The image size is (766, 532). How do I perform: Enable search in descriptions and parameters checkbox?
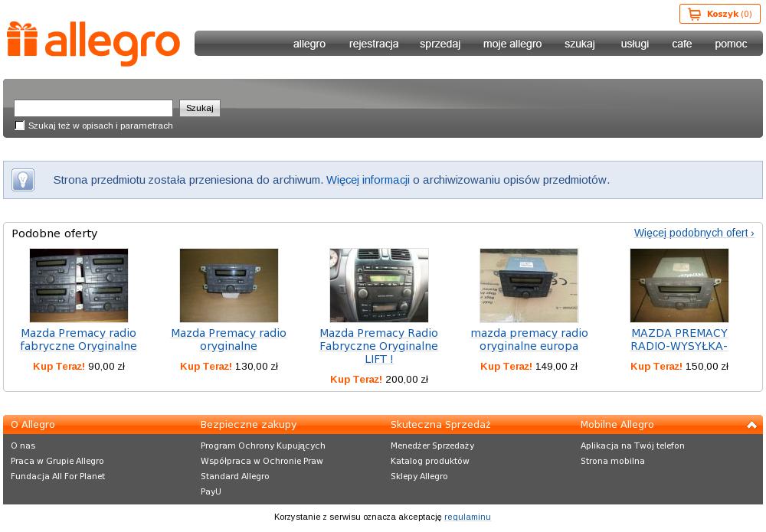(x=20, y=126)
